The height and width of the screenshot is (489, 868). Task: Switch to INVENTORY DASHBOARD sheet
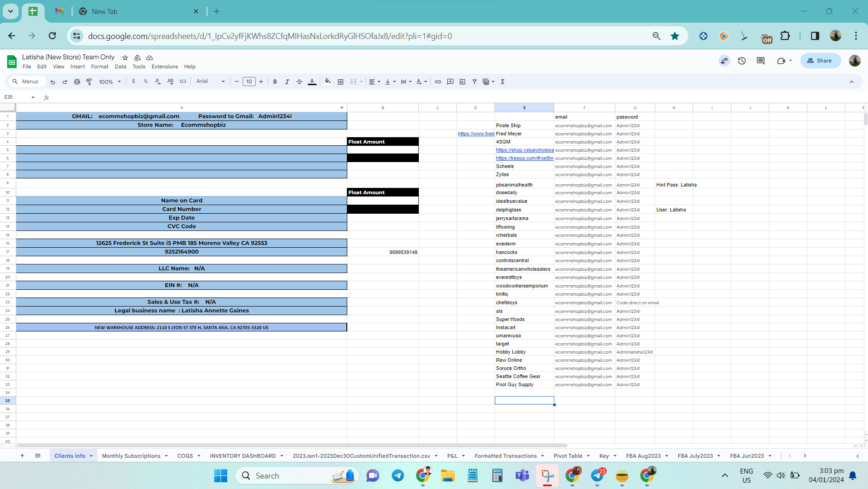[x=243, y=456]
